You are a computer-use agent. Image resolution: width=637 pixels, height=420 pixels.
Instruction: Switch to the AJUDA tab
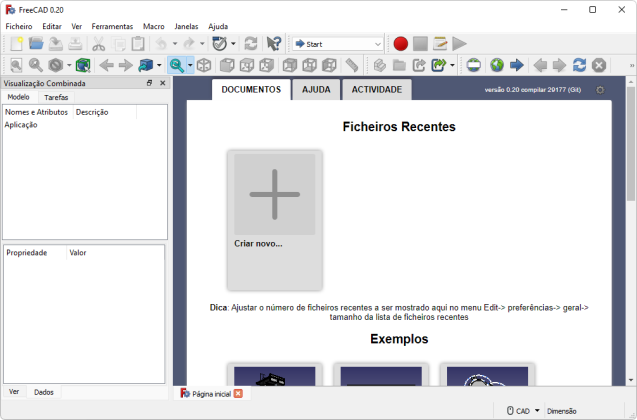[316, 89]
